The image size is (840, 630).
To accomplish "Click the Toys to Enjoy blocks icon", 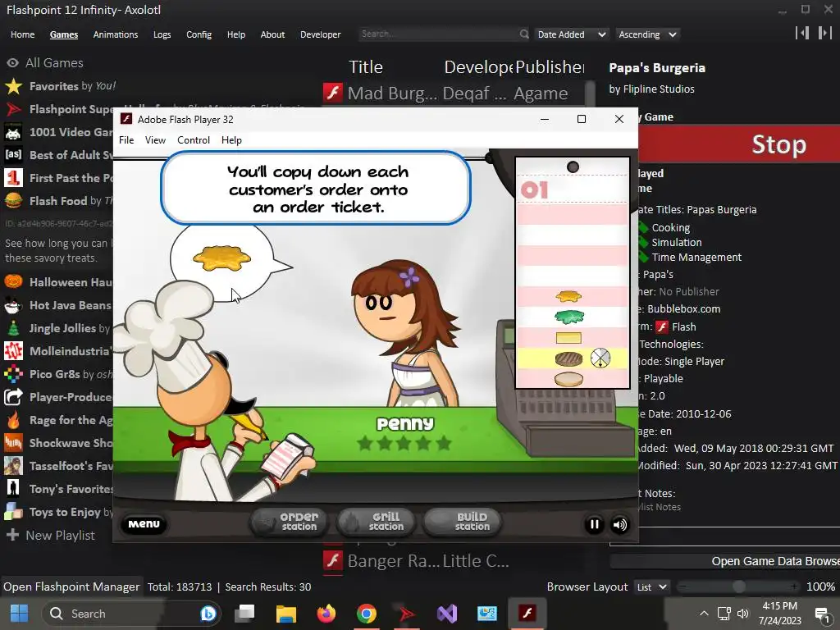I will click(x=13, y=512).
